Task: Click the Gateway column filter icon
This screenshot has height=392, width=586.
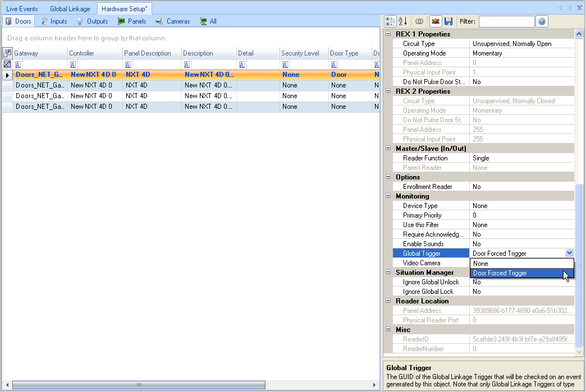Action: [x=18, y=64]
